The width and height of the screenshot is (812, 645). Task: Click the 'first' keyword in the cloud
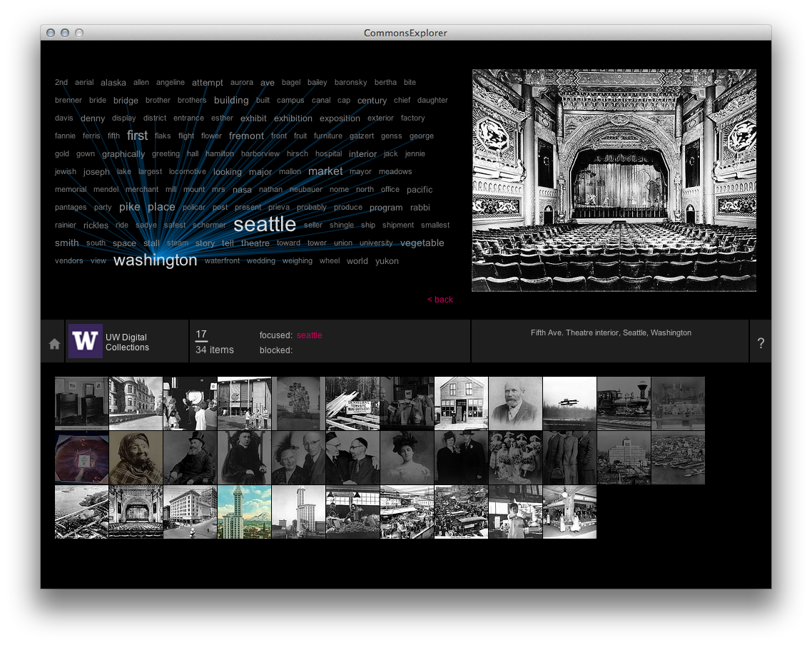coord(137,135)
